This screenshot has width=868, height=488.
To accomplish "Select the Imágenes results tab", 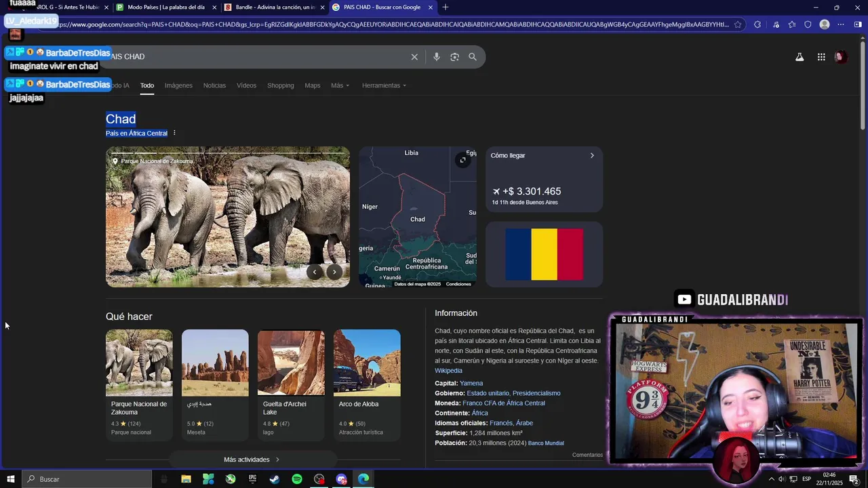I will 178,85.
